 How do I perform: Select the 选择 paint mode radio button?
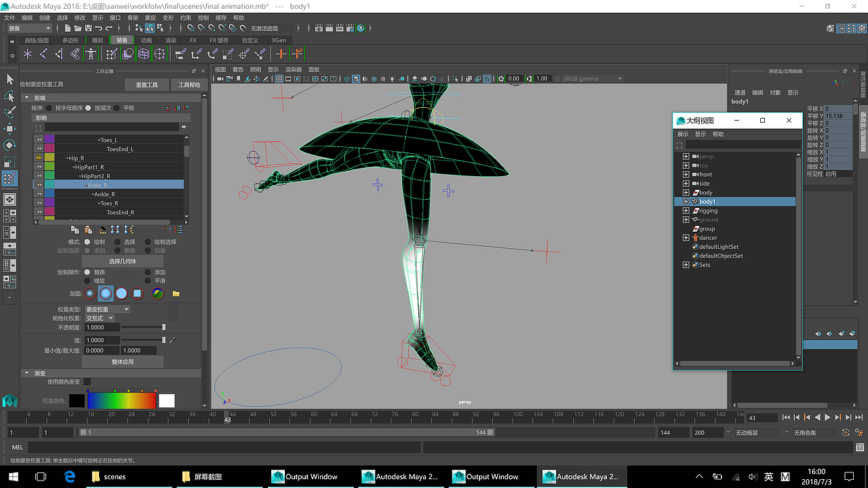[x=117, y=242]
